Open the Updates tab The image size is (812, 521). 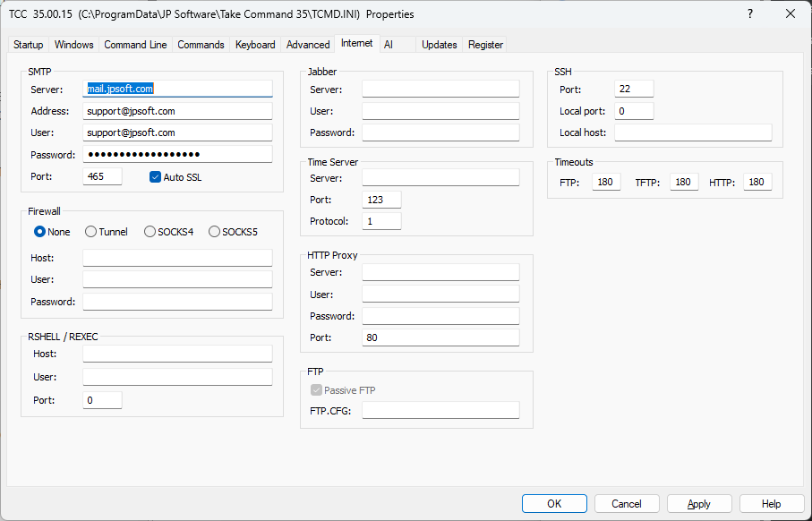click(440, 45)
